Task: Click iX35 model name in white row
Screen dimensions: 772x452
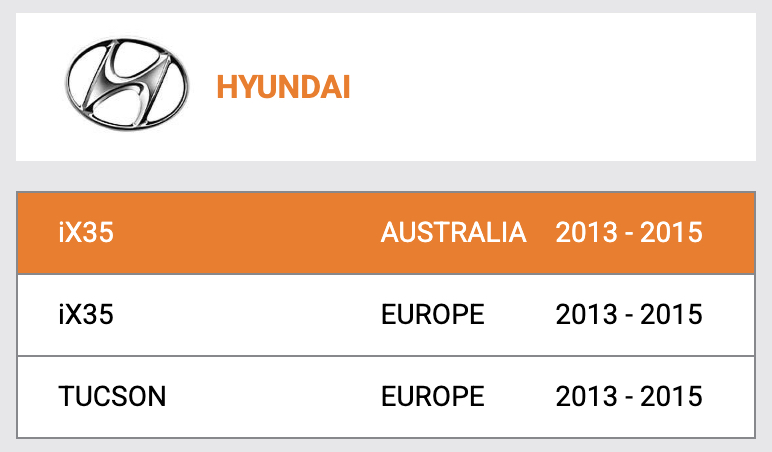Action: click(86, 315)
